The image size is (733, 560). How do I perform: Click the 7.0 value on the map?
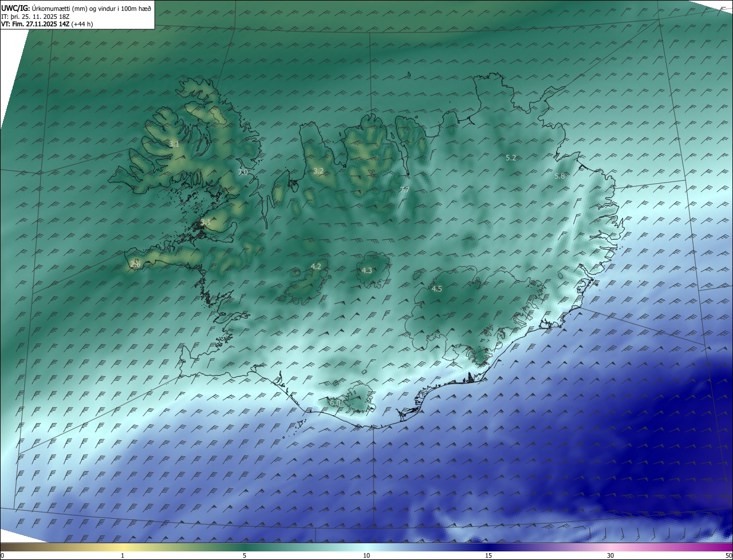(x=243, y=172)
